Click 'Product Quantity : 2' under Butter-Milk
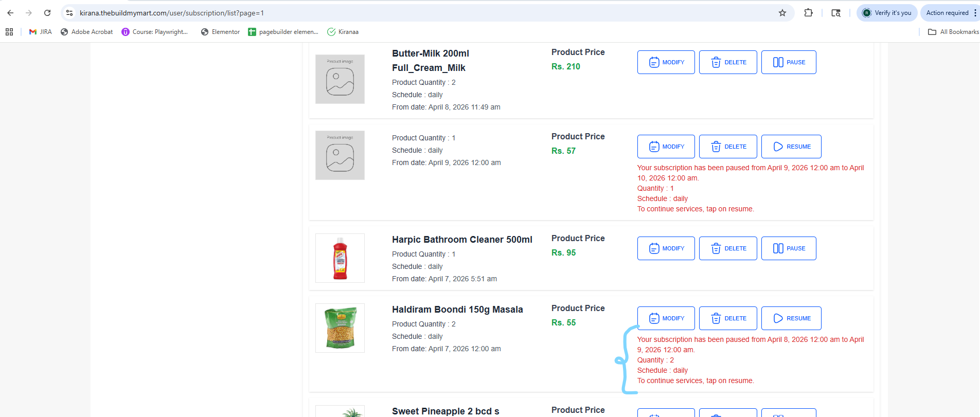The image size is (980, 417). click(x=424, y=82)
